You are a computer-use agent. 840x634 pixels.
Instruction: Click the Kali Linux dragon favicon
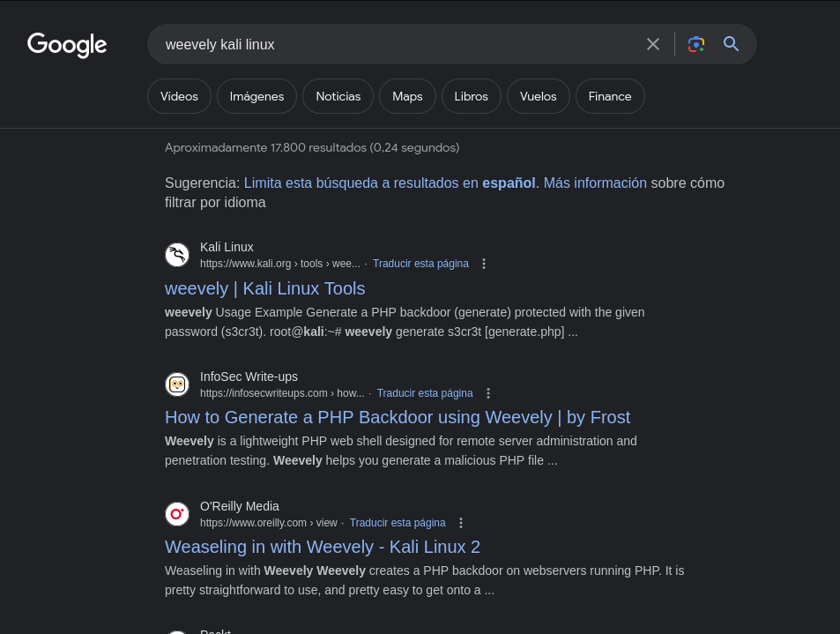point(177,255)
